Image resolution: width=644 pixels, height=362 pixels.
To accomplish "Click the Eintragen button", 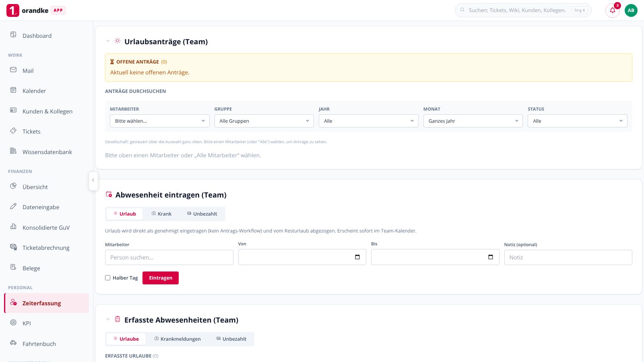I will [161, 278].
